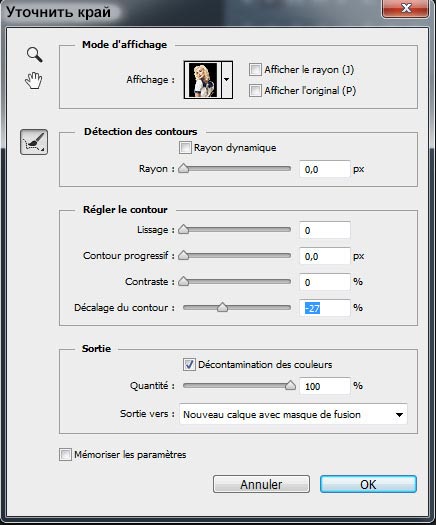Click the Contour progressif value field
This screenshot has height=525, width=436.
pyautogui.click(x=324, y=256)
